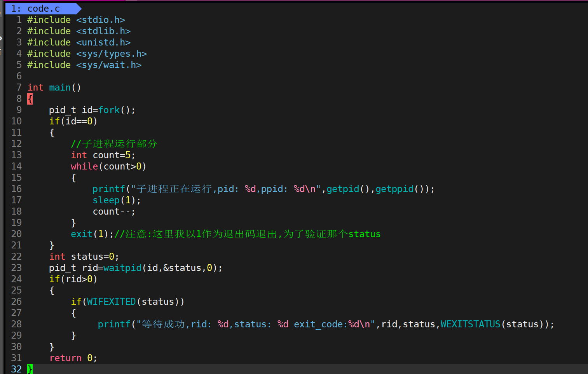Click the int status=0; declaration
Screen dimensions: 588x374
[x=84, y=257]
